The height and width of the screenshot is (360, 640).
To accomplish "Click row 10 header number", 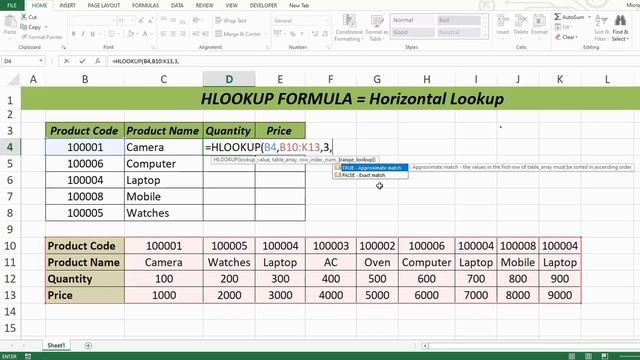I will [10, 246].
